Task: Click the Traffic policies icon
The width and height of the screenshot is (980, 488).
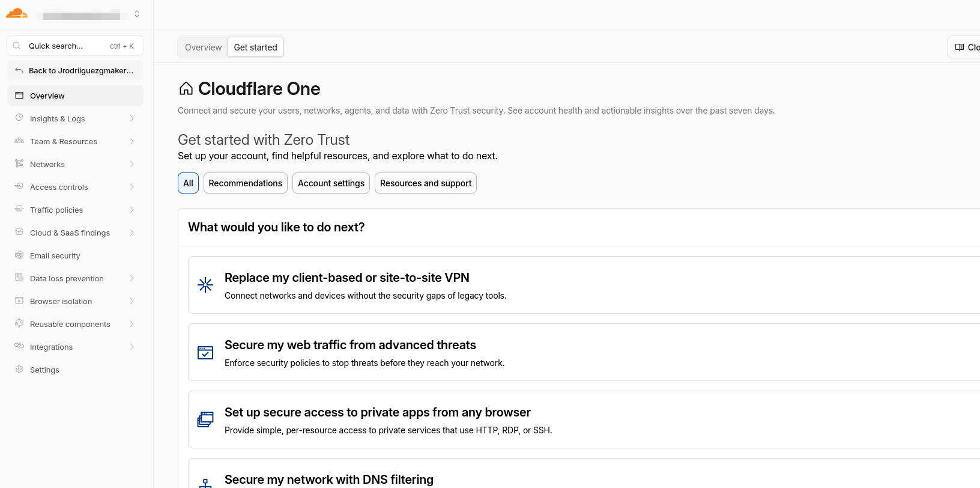Action: [19, 210]
